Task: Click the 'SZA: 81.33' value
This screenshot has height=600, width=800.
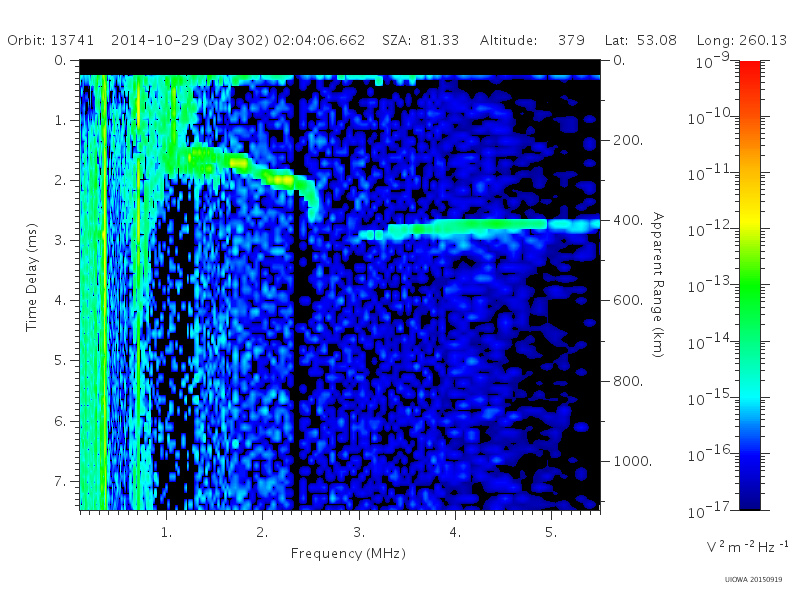Action: (420, 40)
